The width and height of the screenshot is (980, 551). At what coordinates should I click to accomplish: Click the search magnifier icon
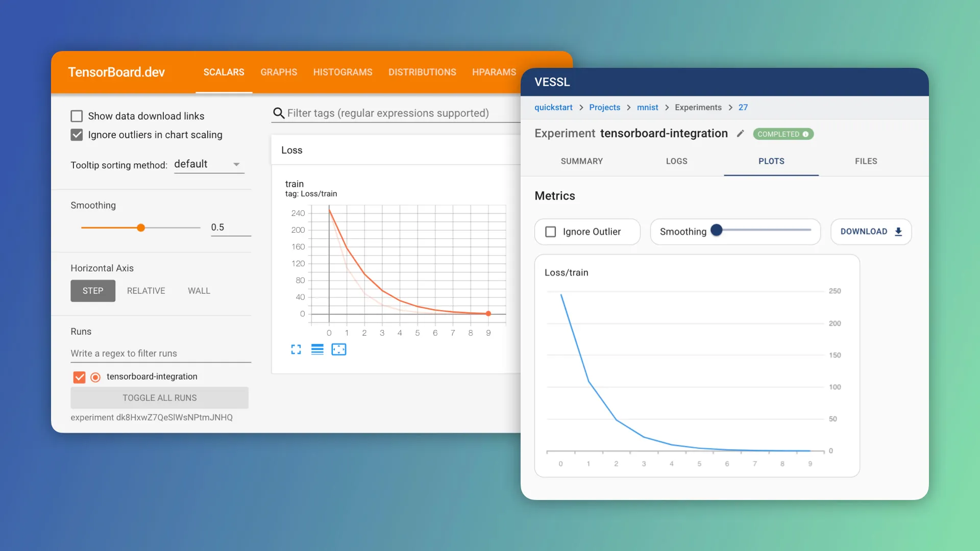point(279,113)
